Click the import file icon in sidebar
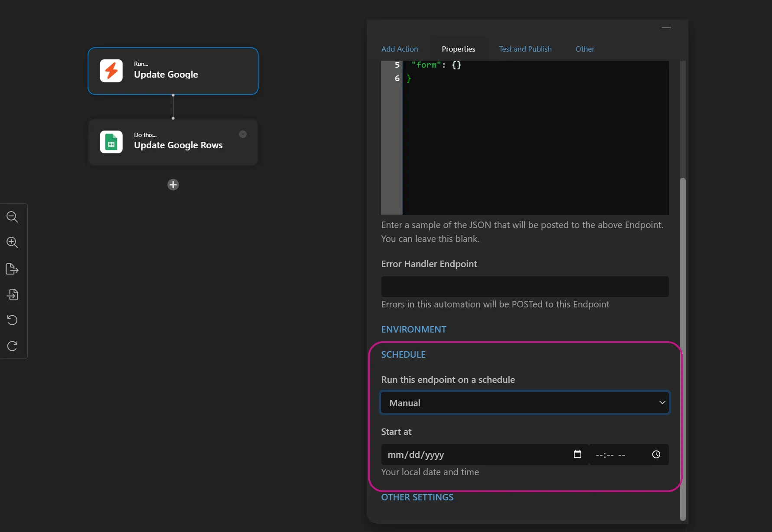The height and width of the screenshot is (532, 772). [x=12, y=294]
